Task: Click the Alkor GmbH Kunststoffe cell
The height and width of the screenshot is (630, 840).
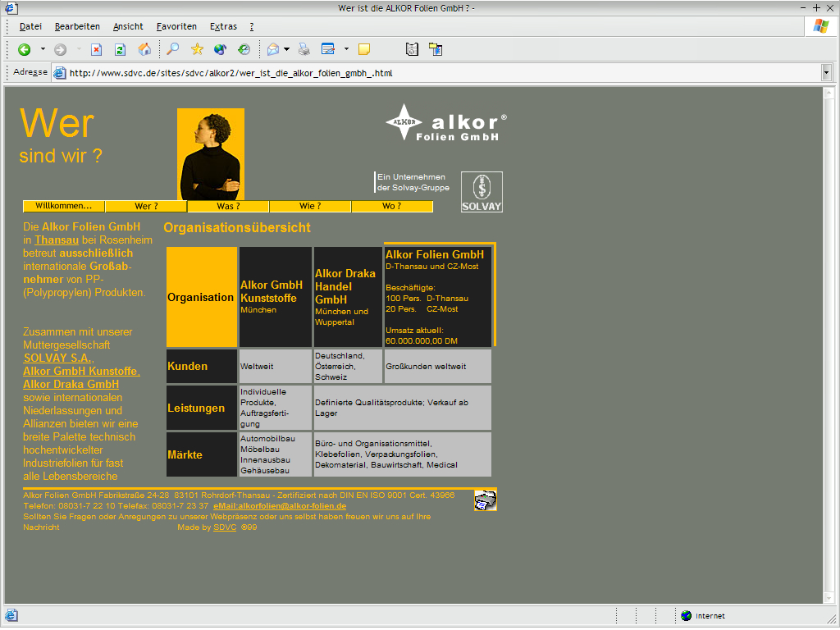Action: click(276, 297)
